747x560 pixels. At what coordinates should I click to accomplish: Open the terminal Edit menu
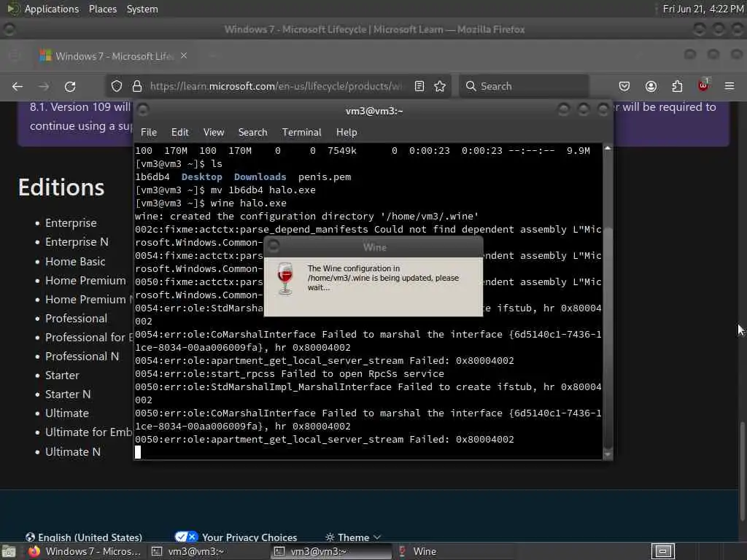tap(179, 133)
